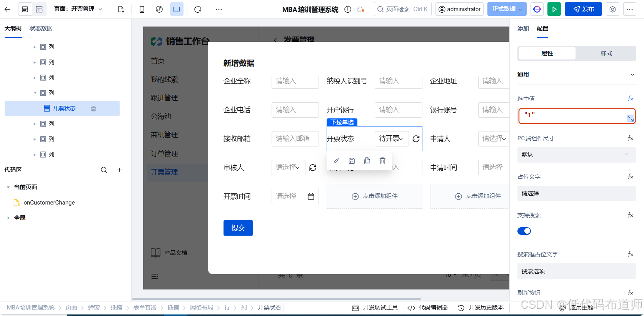Bind expression for 支持搜索 via fx

pyautogui.click(x=631, y=215)
